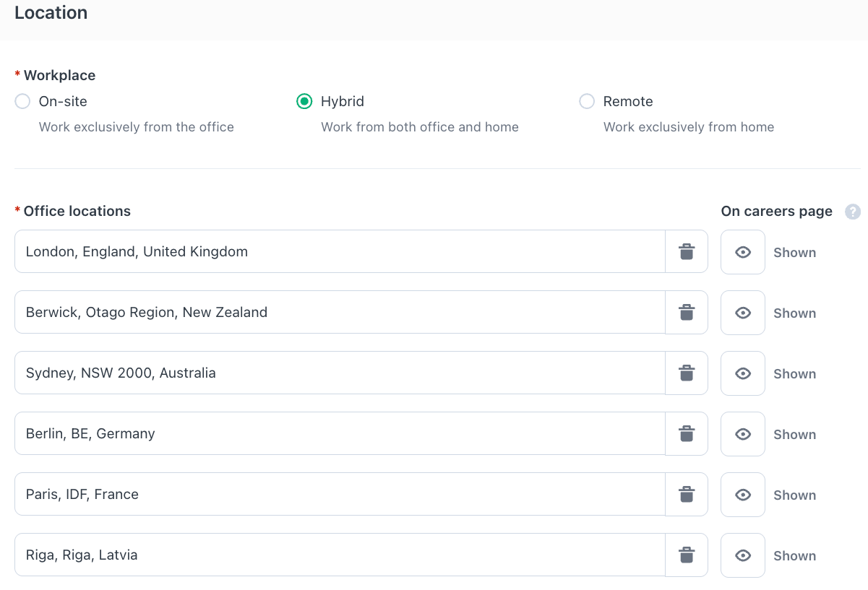Click the Berlin office input field
868x590 pixels.
pos(340,433)
